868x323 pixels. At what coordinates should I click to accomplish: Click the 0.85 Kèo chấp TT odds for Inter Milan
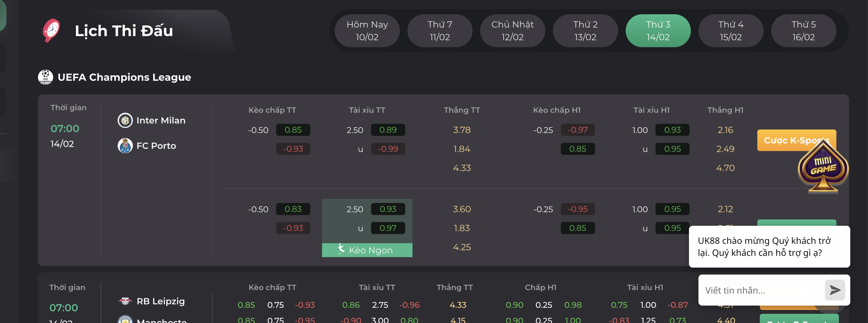click(293, 130)
